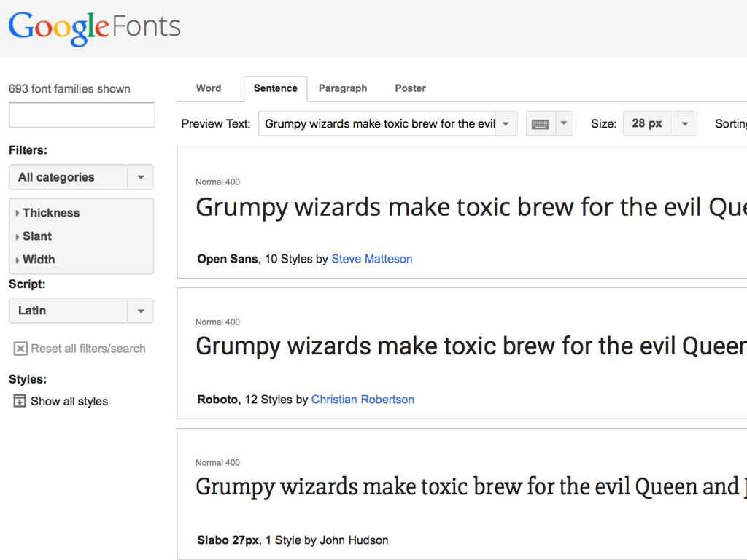Click the Show all styles download icon
This screenshot has width=747, height=560.
[20, 401]
